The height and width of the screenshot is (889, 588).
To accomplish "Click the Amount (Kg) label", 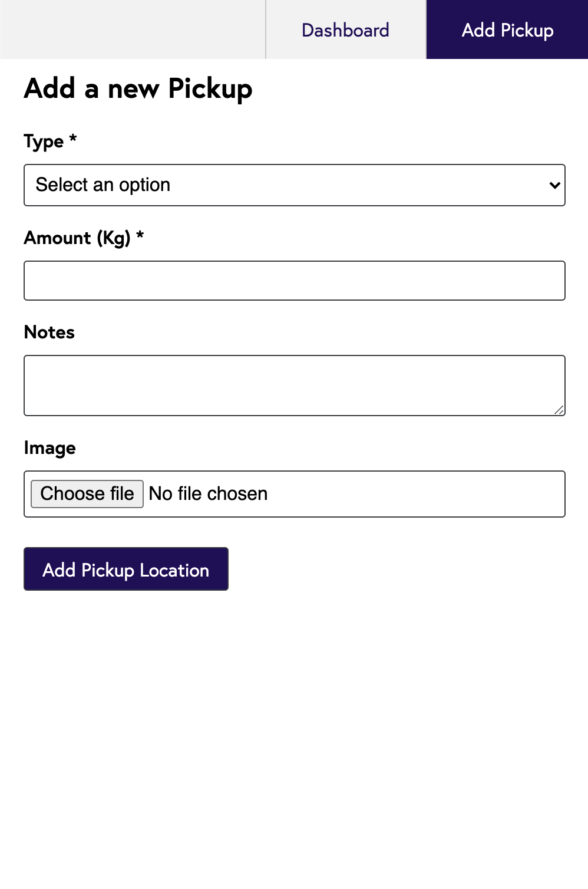I will coord(77,238).
